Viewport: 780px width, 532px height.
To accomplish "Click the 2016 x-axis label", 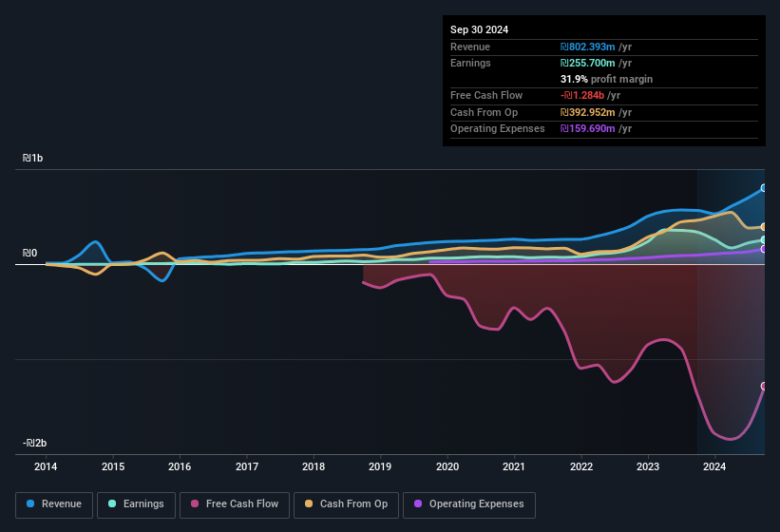I will point(180,466).
